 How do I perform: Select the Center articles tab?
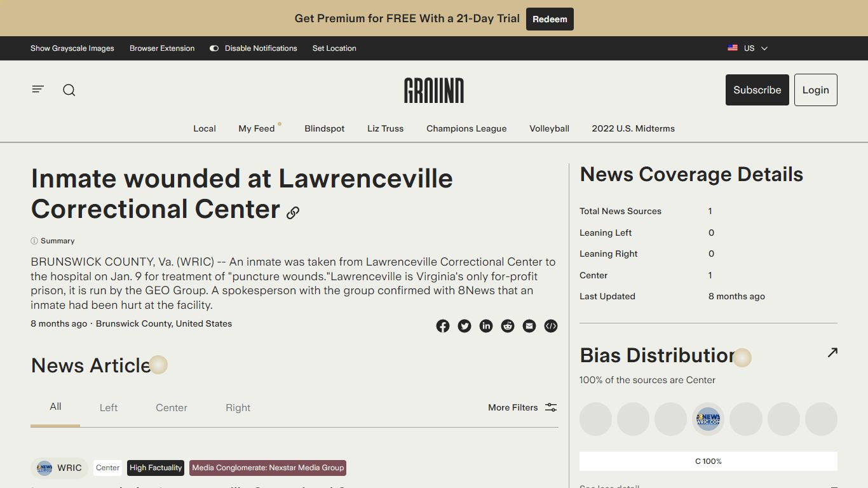click(x=172, y=408)
